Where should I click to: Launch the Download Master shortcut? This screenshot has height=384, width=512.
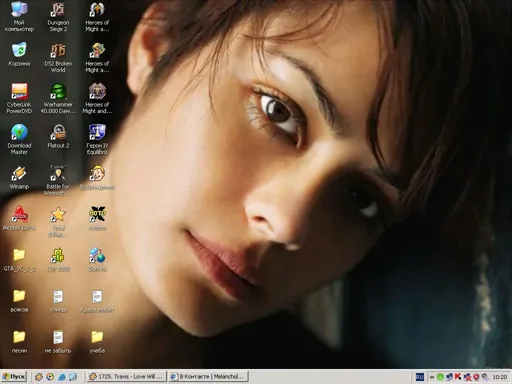click(19, 139)
